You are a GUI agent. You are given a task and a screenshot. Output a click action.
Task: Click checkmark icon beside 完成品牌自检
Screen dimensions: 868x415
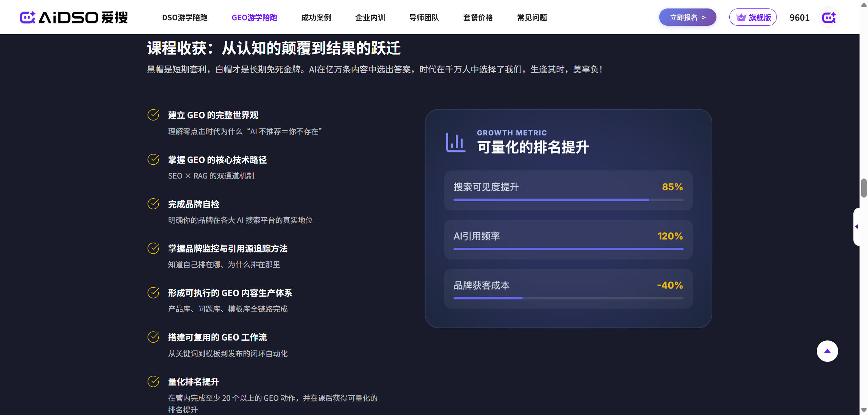pos(153,204)
